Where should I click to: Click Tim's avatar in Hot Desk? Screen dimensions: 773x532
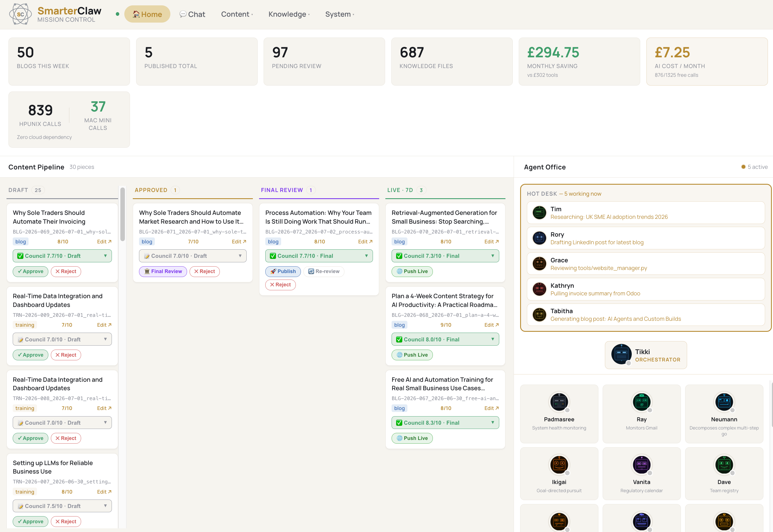point(539,213)
